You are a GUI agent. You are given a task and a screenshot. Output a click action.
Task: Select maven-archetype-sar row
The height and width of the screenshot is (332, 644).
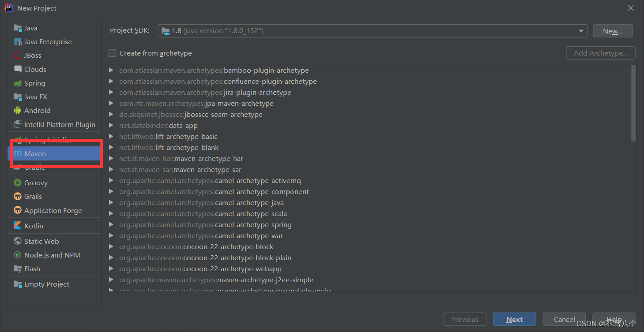pyautogui.click(x=369, y=170)
